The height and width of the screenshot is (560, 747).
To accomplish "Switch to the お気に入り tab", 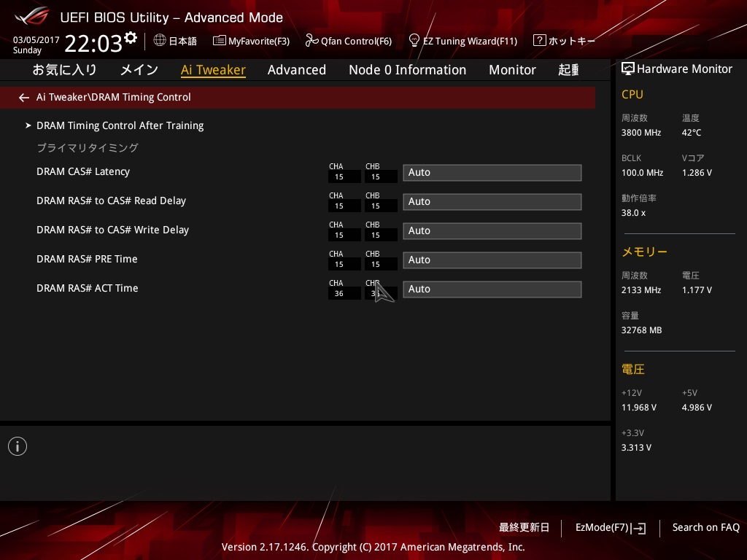I will click(64, 69).
